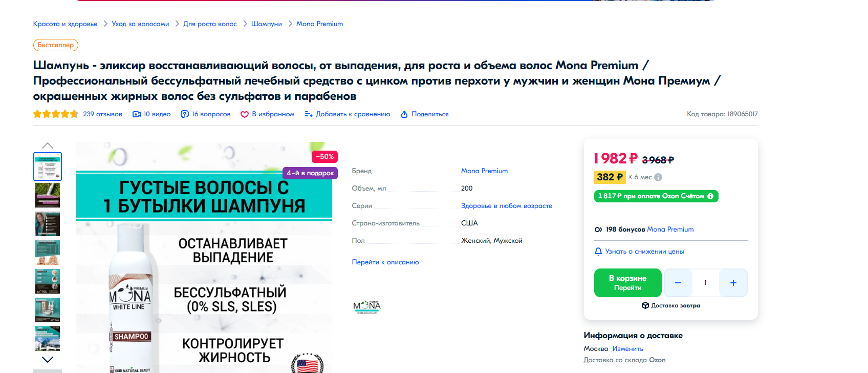Select the second product thumbnail image
Viewport: 868px width, 373px height.
tap(48, 195)
